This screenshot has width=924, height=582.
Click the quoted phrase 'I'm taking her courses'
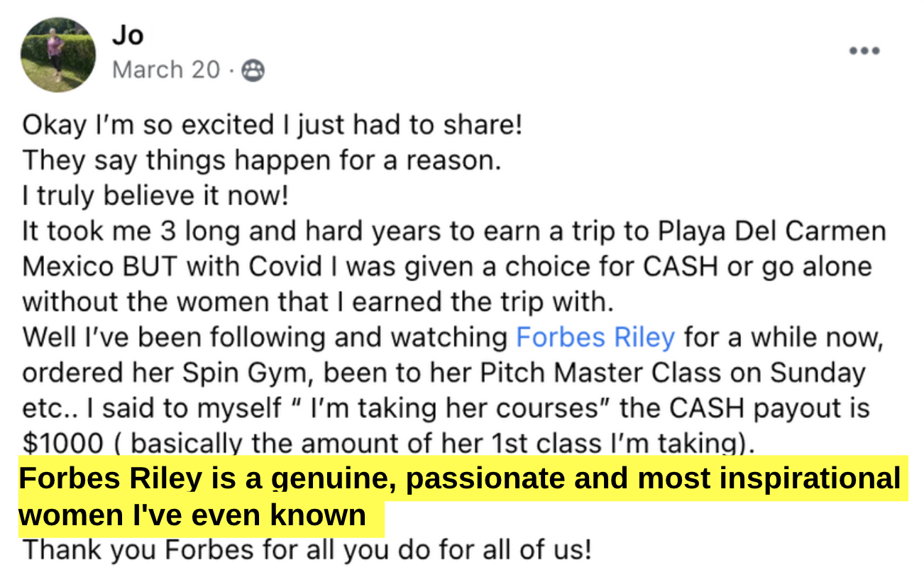pos(460,408)
